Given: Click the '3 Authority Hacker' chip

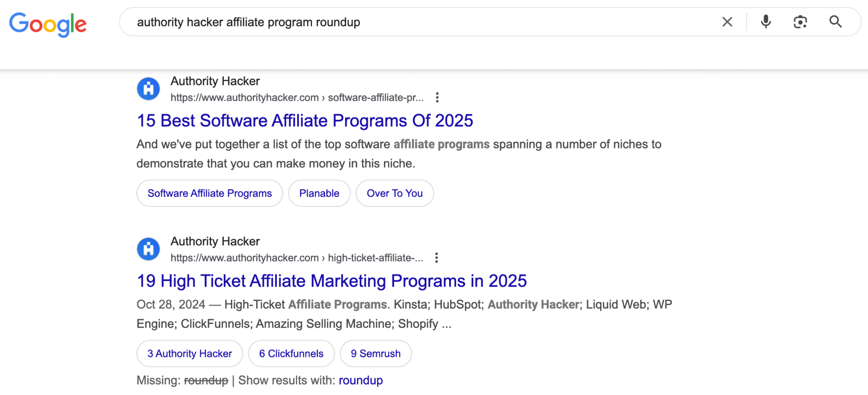Looking at the screenshot, I should 189,353.
